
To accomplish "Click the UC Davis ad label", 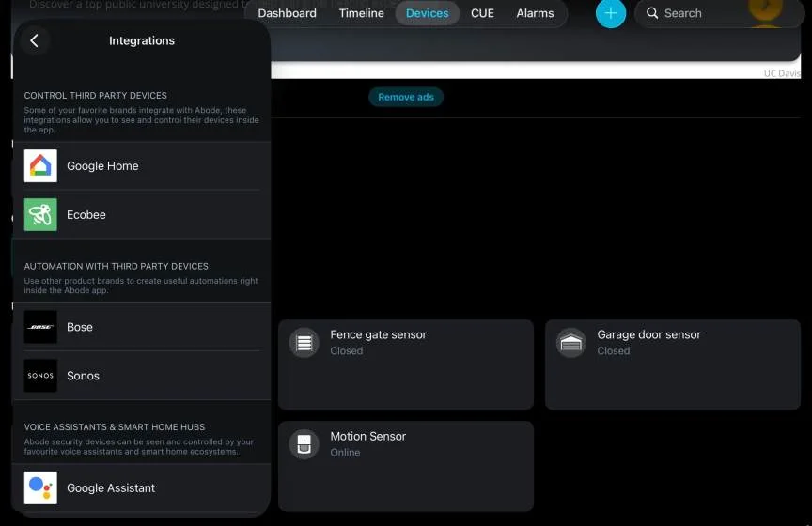I will (782, 73).
